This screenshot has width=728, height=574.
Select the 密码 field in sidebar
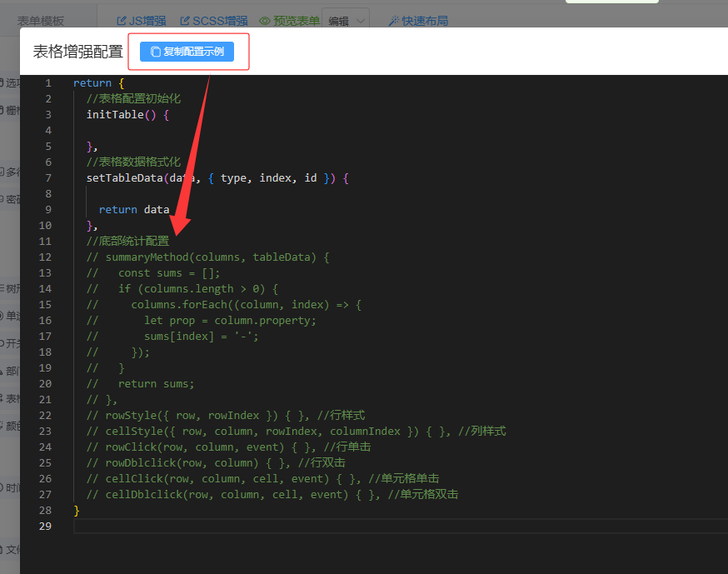12,199
